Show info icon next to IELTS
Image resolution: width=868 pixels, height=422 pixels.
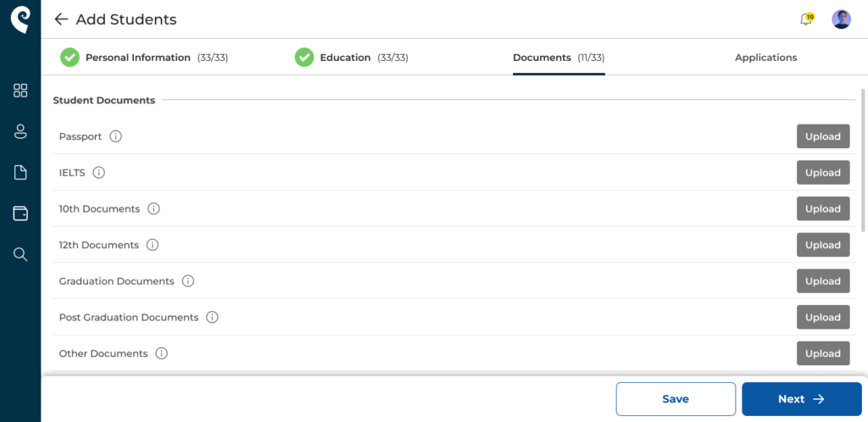[98, 173]
